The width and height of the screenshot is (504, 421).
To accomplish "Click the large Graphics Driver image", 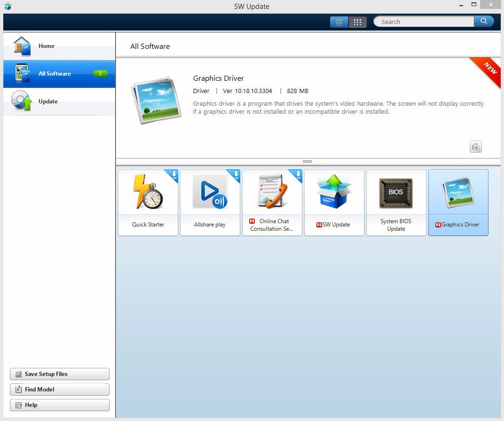I will coord(156,100).
